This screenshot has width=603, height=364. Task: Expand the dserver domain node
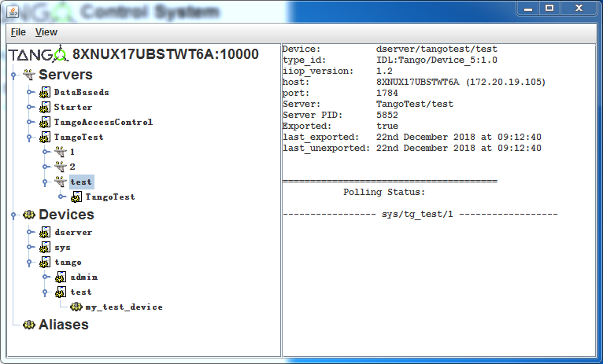(30, 232)
